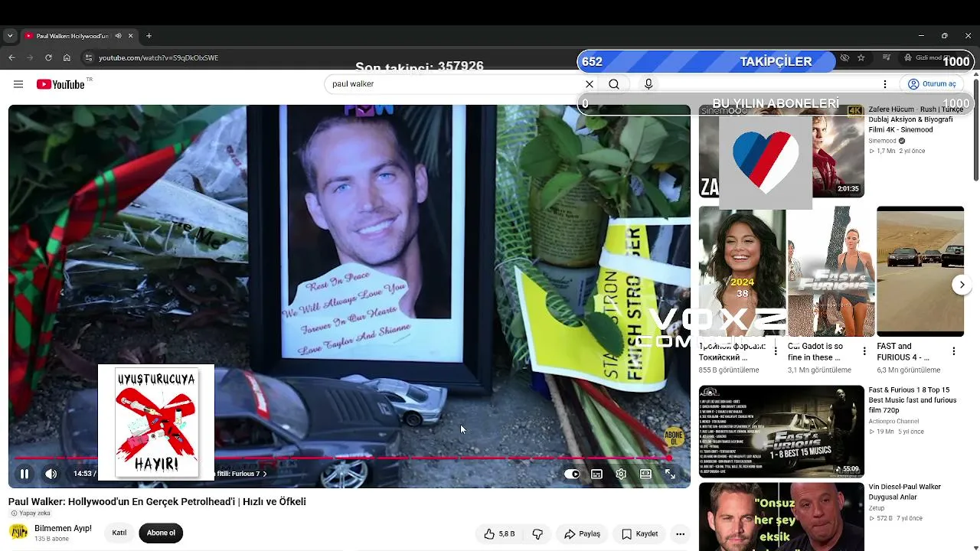The height and width of the screenshot is (551, 980).
Task: Go forward in browser history
Action: click(x=30, y=57)
